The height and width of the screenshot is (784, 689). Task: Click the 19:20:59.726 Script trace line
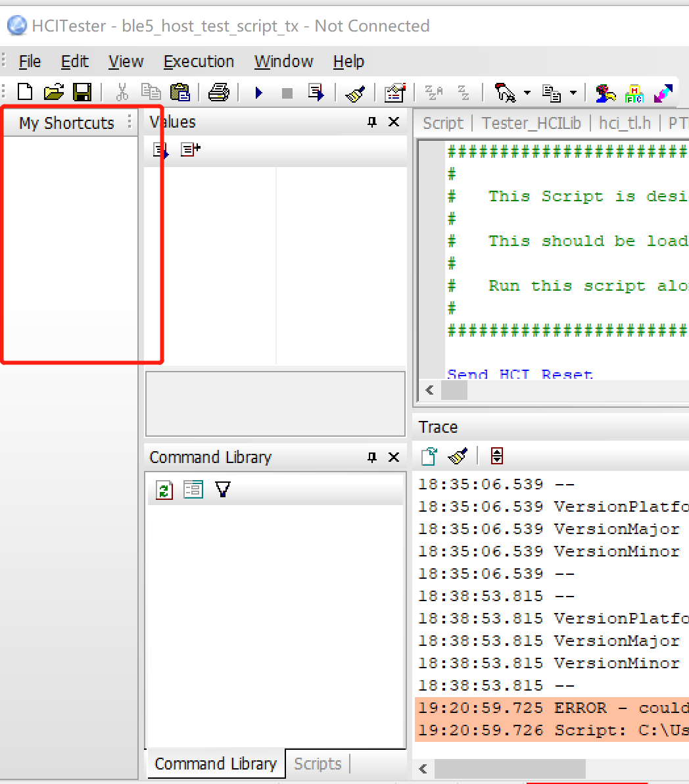(x=552, y=731)
